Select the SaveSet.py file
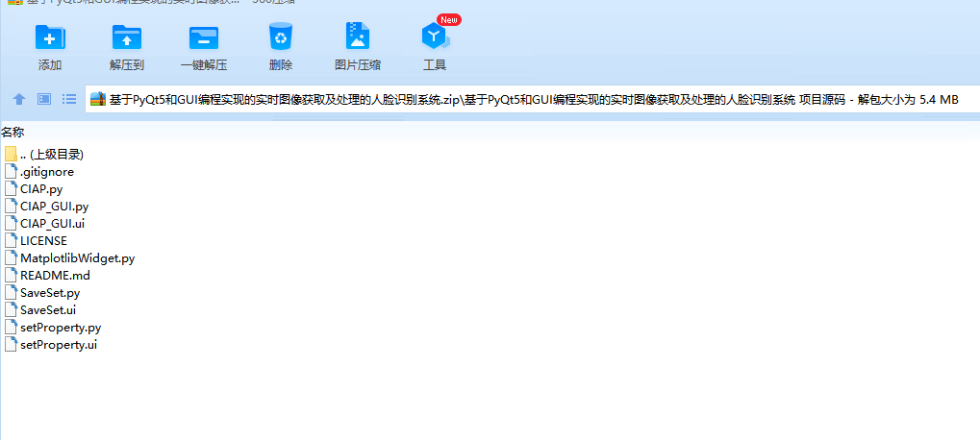 [50, 292]
